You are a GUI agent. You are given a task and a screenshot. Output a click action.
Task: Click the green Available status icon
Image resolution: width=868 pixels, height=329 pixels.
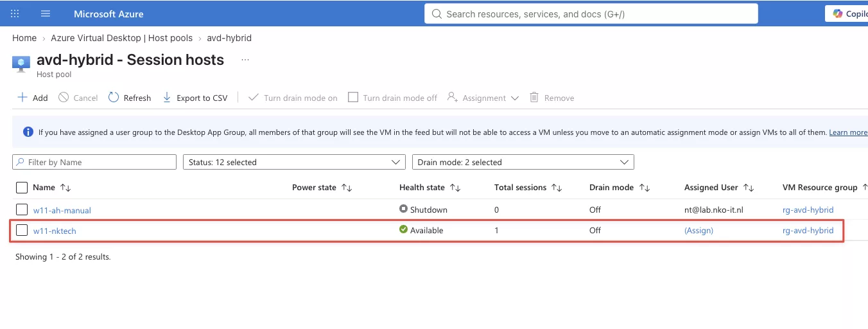tap(403, 229)
